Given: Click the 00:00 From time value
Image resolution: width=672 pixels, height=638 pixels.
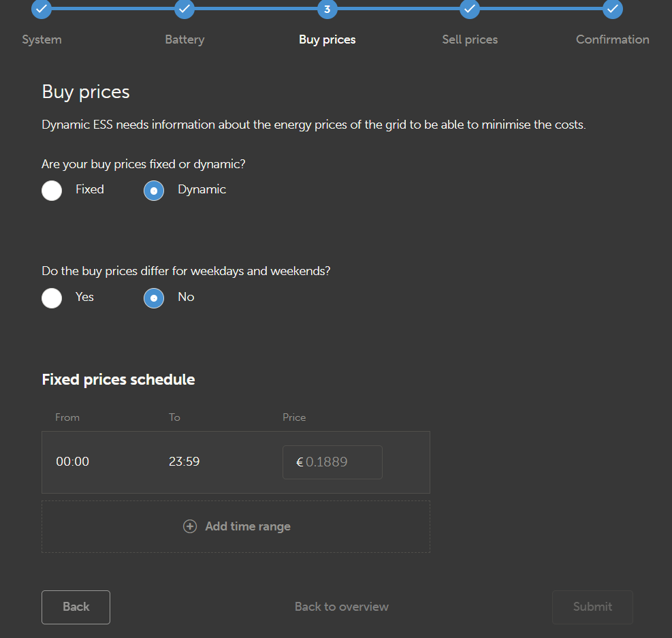Looking at the screenshot, I should 73,462.
